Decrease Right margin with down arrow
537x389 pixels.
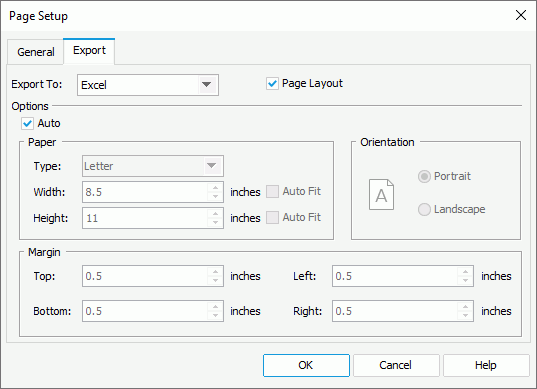pos(465,316)
